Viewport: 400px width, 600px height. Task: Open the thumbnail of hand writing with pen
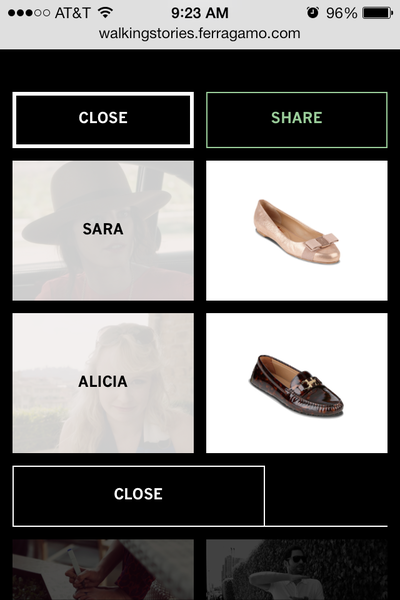click(x=103, y=569)
